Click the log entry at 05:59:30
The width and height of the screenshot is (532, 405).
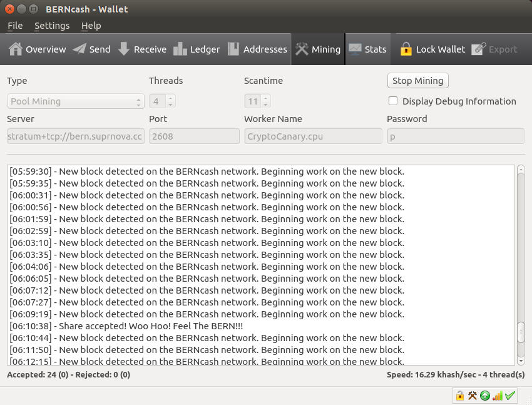(207, 172)
